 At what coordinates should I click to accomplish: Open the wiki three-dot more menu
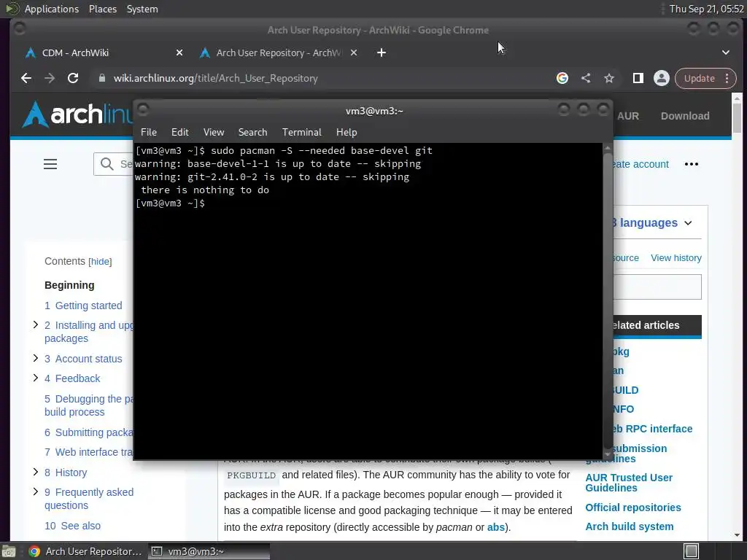[x=692, y=164]
